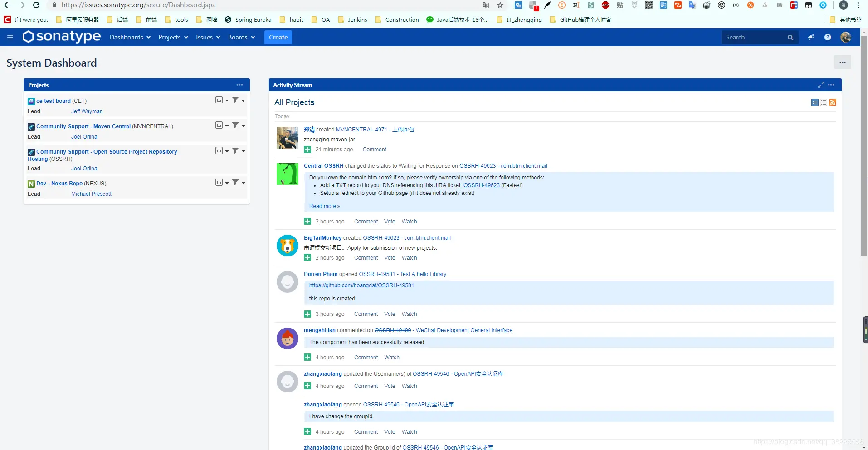868x450 pixels.
Task: Click Darren Pham's grey avatar
Action: [288, 282]
